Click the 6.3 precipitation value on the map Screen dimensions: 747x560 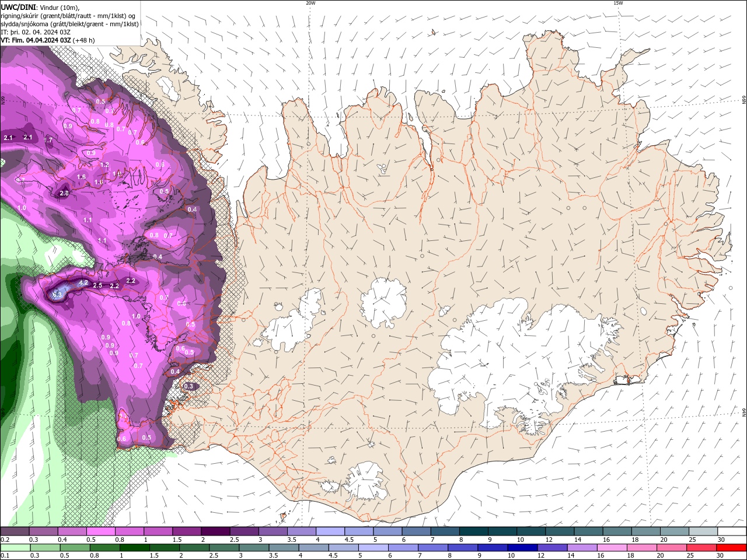[57, 295]
